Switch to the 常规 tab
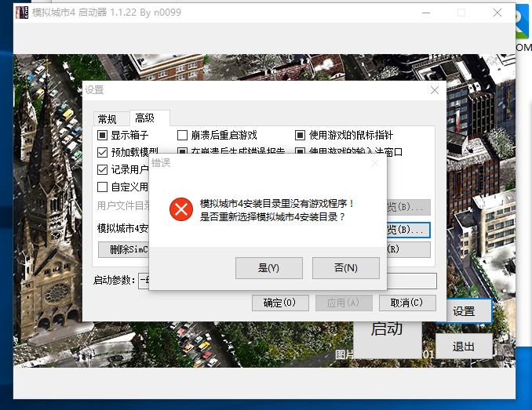 pos(107,119)
